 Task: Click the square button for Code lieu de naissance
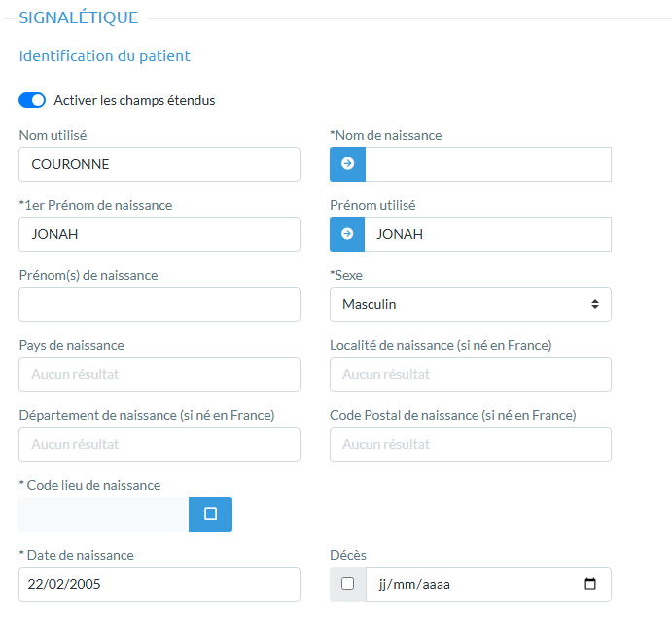[210, 514]
